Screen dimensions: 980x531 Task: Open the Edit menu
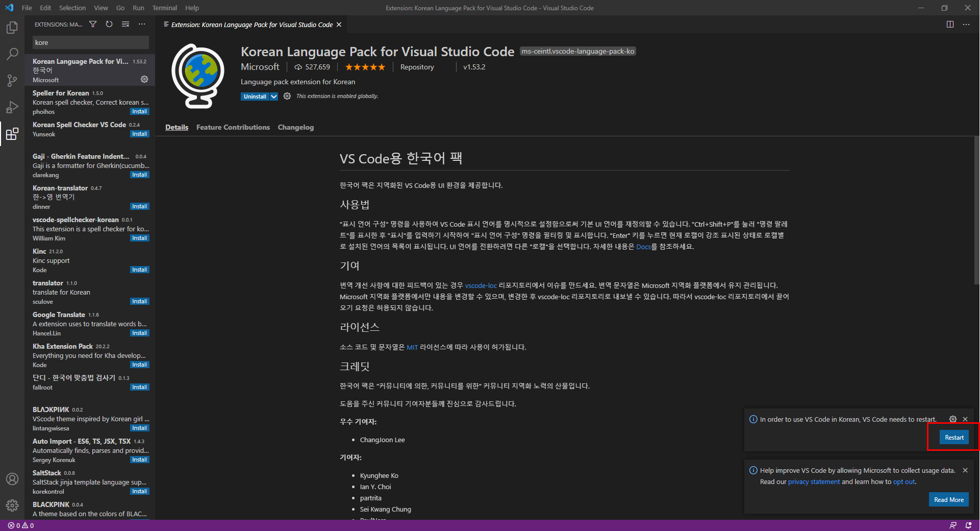(45, 8)
